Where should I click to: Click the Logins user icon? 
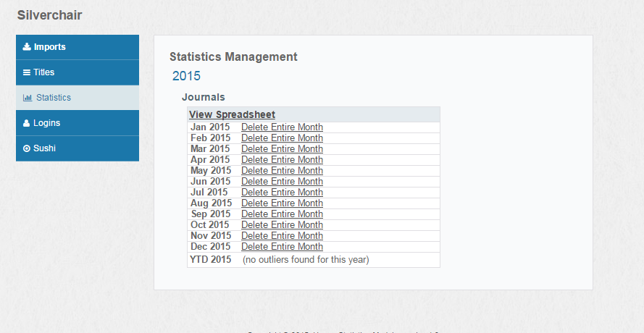tap(26, 123)
